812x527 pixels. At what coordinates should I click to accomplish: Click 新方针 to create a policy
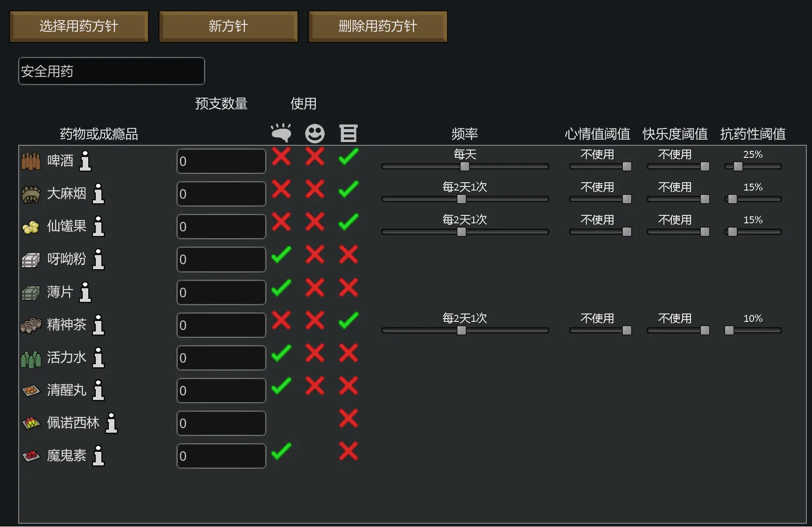(228, 27)
